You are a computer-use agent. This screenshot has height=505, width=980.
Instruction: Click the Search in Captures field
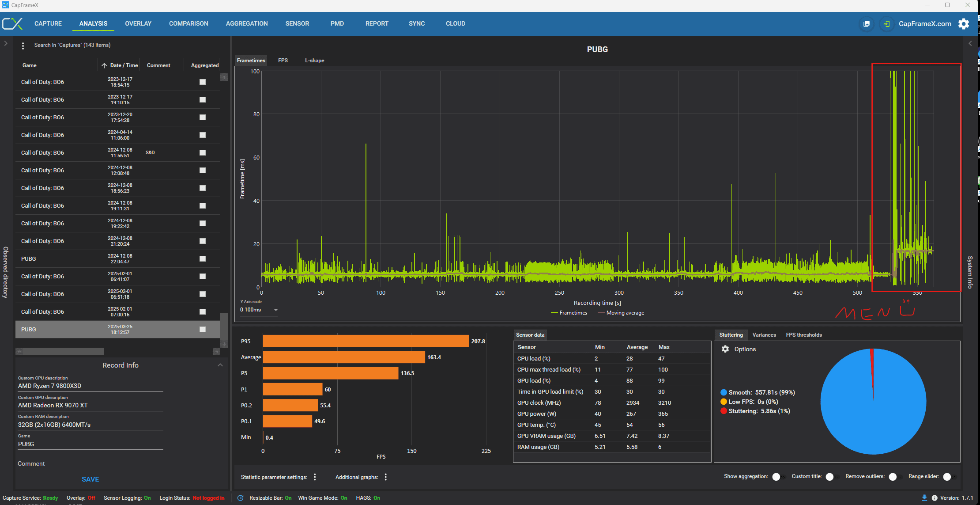(131, 45)
